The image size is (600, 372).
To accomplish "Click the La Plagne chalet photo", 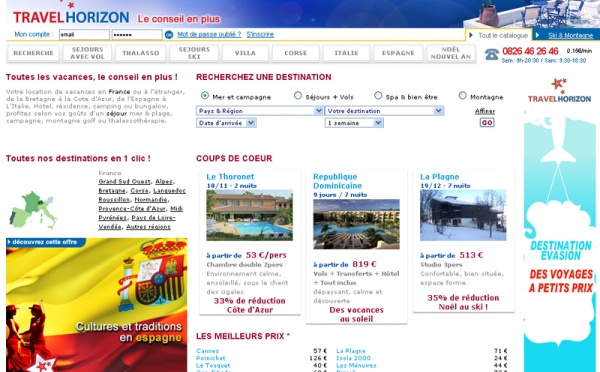I will pos(463,215).
